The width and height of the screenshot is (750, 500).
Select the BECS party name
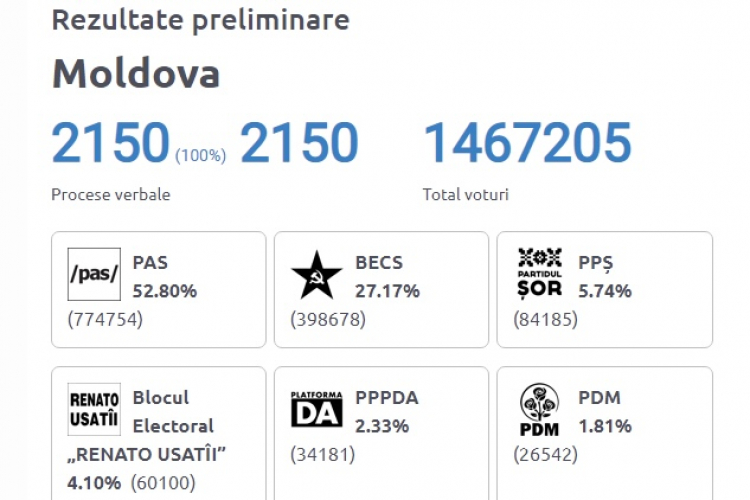(379, 263)
